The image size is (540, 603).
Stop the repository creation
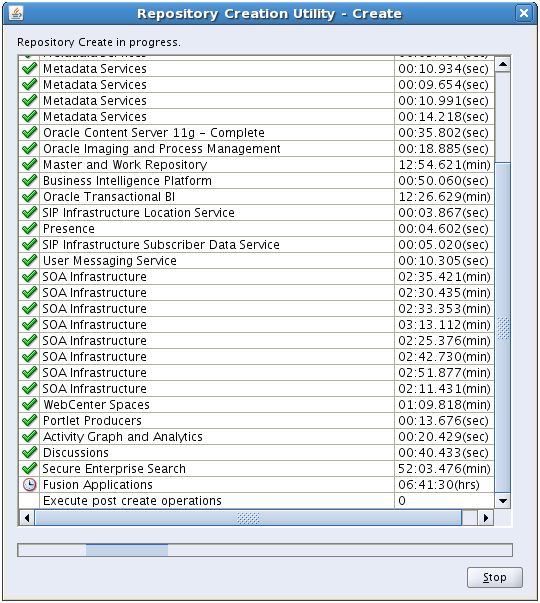[495, 577]
